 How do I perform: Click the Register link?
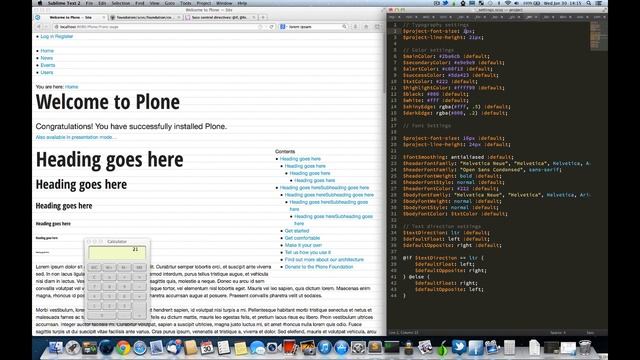click(x=64, y=36)
